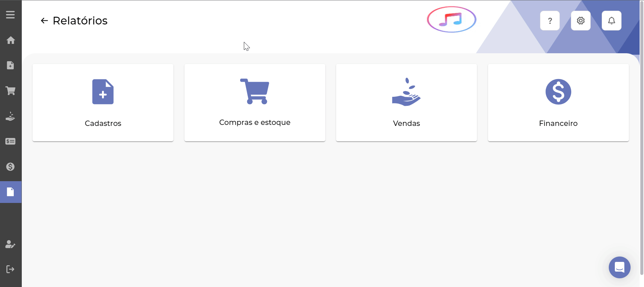Open the money bill icon in sidebar

10,141
